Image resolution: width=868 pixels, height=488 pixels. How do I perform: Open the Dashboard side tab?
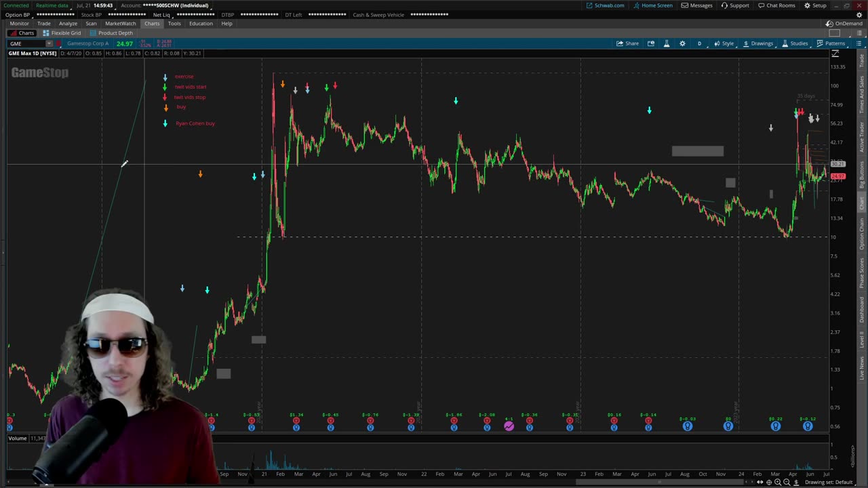(862, 308)
